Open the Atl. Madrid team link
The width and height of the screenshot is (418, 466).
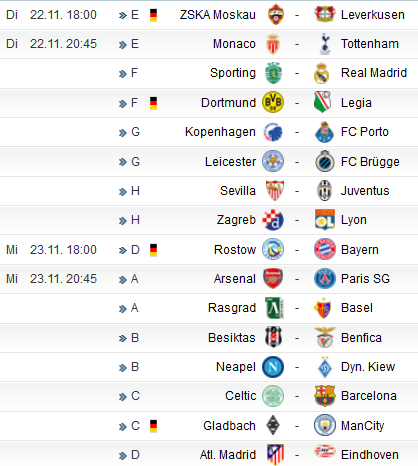tap(228, 455)
